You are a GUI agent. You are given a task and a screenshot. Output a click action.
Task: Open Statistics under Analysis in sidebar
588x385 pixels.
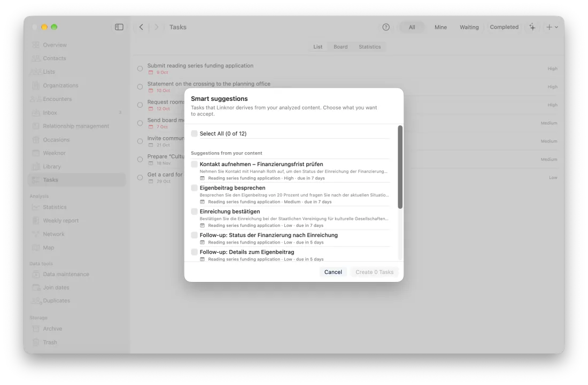[x=77, y=207]
